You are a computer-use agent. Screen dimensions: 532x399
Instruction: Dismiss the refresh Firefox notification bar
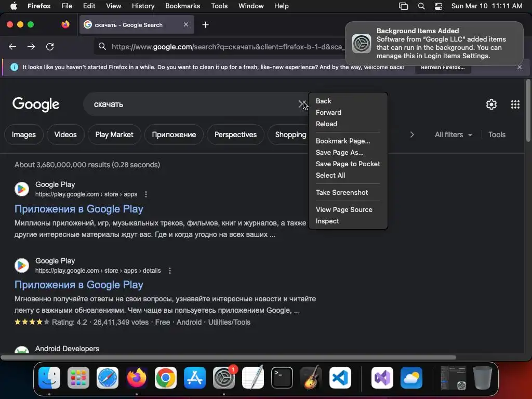520,67
